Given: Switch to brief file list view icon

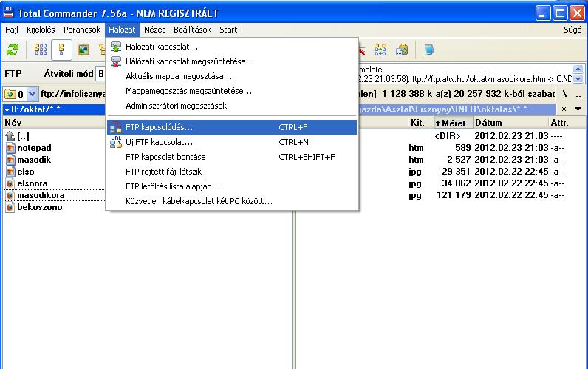Looking at the screenshot, I should tap(41, 50).
